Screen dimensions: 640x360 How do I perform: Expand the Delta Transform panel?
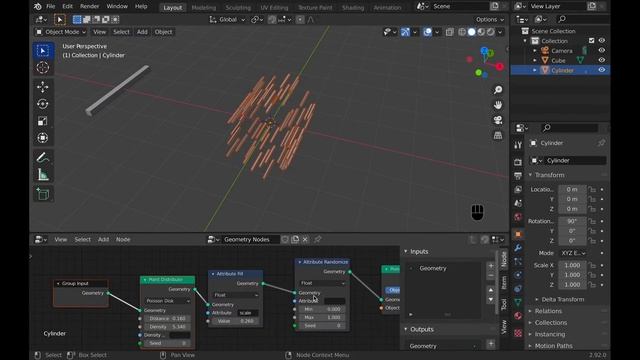562,300
